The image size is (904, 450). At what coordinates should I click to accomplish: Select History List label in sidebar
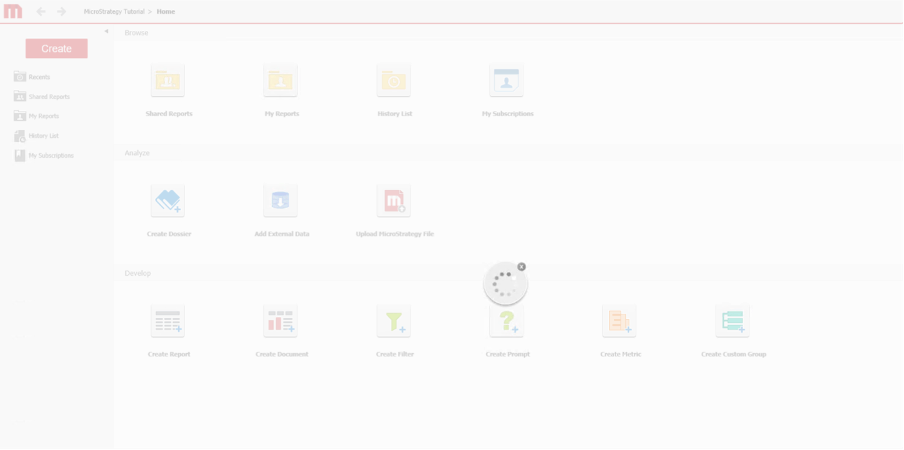point(44,136)
